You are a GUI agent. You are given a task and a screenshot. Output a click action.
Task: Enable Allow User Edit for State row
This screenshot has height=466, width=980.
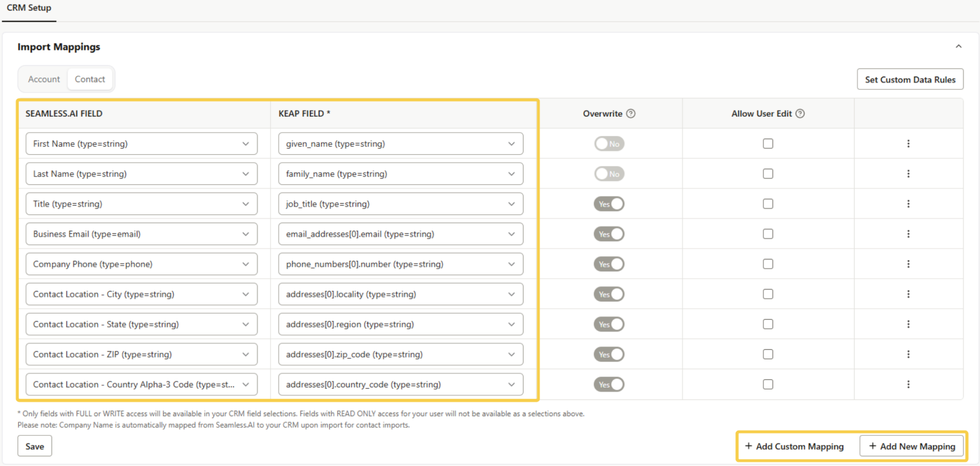point(768,324)
